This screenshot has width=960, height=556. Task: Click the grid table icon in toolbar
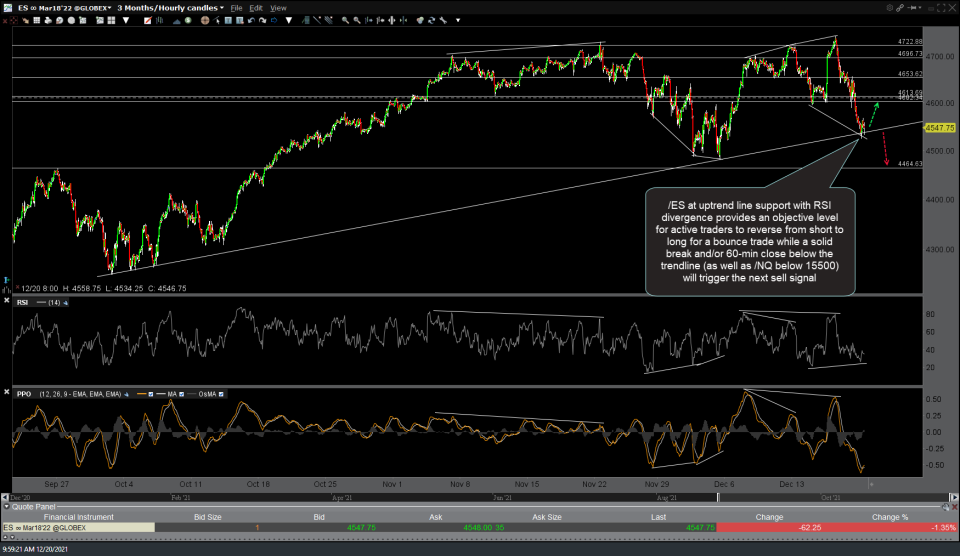pyautogui.click(x=37, y=20)
